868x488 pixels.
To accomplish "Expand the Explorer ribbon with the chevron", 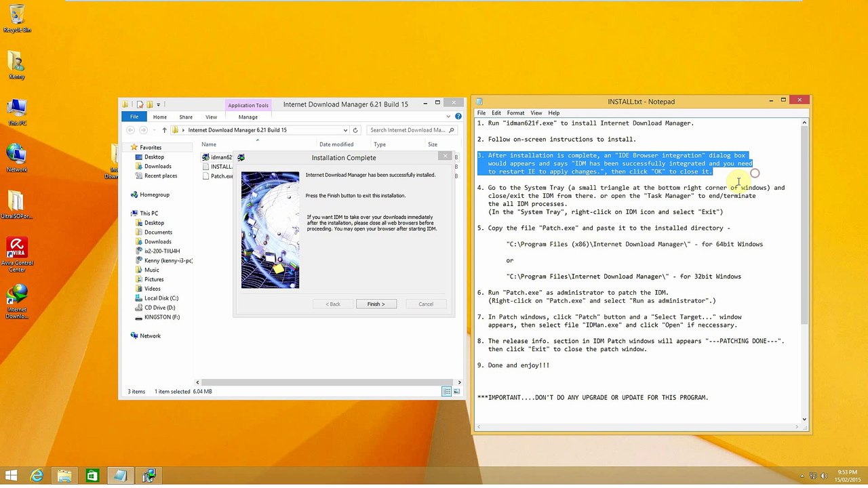I will tap(450, 117).
